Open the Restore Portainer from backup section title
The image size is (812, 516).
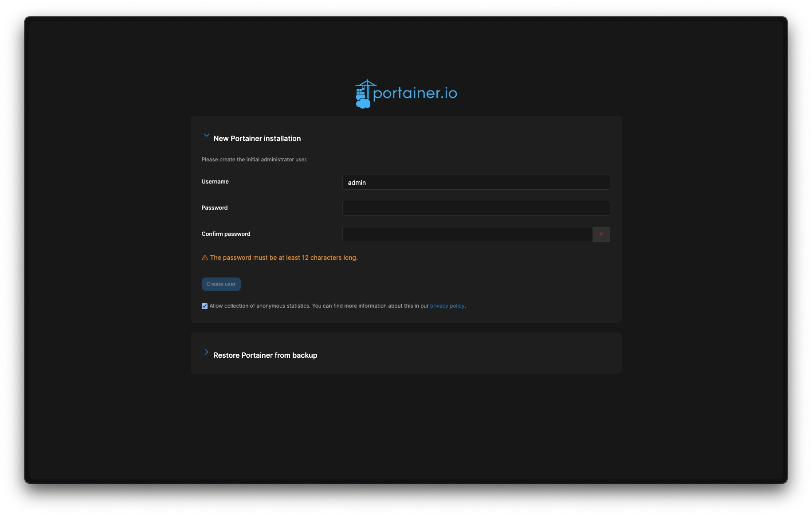(265, 355)
